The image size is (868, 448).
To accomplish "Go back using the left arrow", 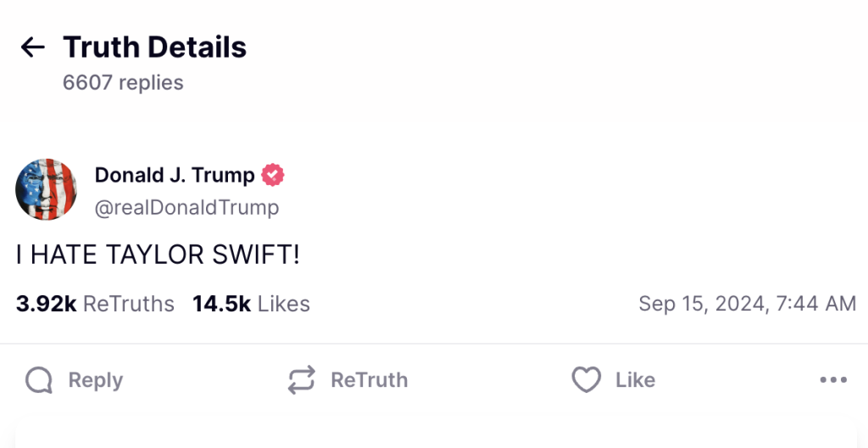I will point(32,48).
